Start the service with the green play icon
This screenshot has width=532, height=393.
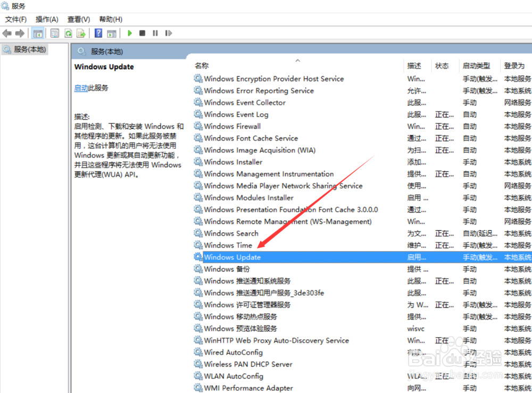click(x=130, y=33)
